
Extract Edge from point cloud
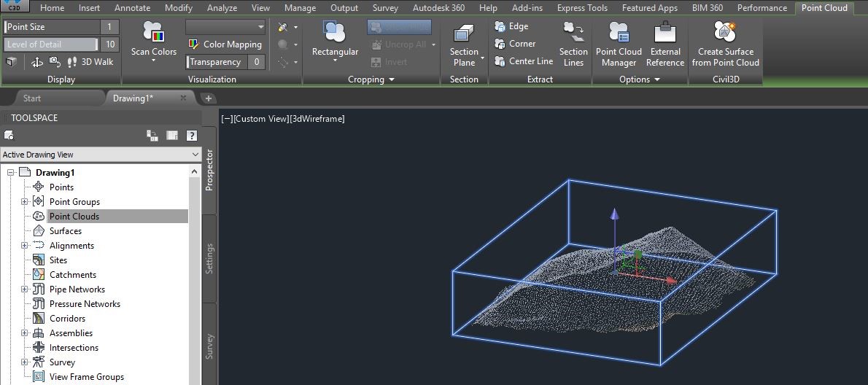(x=512, y=26)
